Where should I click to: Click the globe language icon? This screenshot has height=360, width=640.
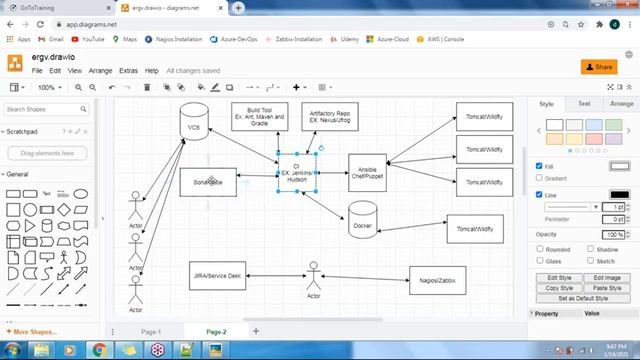(x=629, y=55)
